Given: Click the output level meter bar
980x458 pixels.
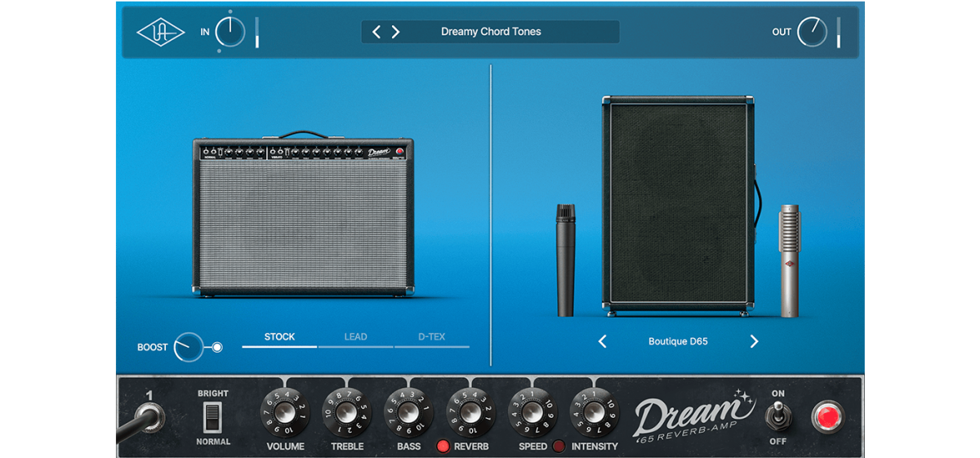Looking at the screenshot, I should [839, 32].
